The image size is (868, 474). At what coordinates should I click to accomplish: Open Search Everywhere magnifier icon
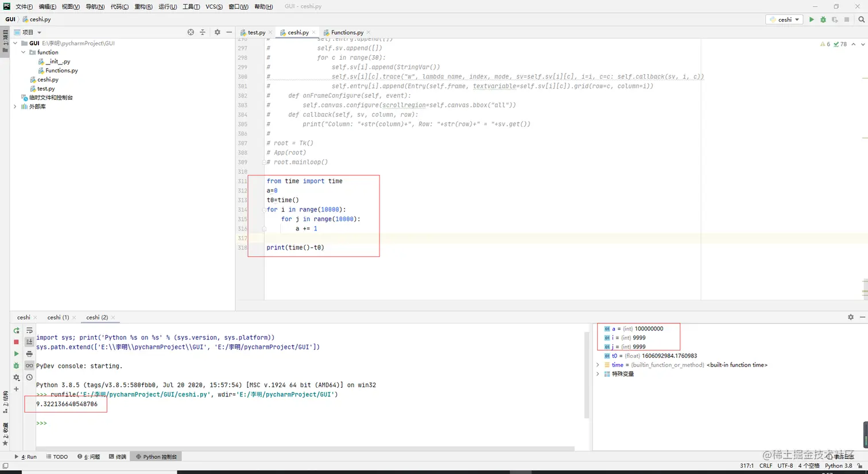pyautogui.click(x=861, y=20)
